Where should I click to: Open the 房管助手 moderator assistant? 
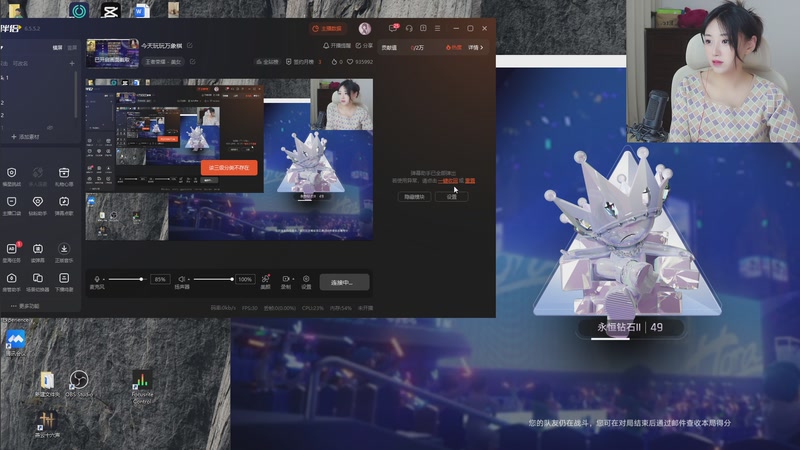(12, 281)
